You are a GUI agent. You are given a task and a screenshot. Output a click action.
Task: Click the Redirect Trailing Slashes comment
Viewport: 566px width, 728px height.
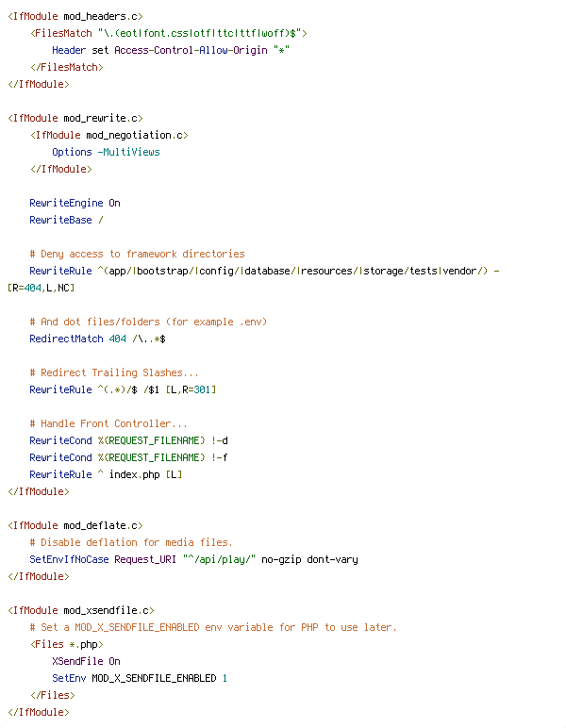[114, 372]
